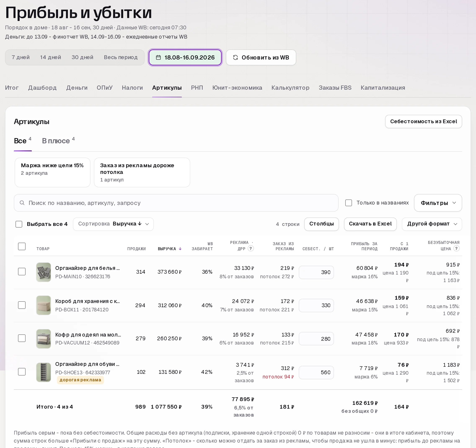Open the Дашборд tab
476x448 pixels.
click(42, 88)
